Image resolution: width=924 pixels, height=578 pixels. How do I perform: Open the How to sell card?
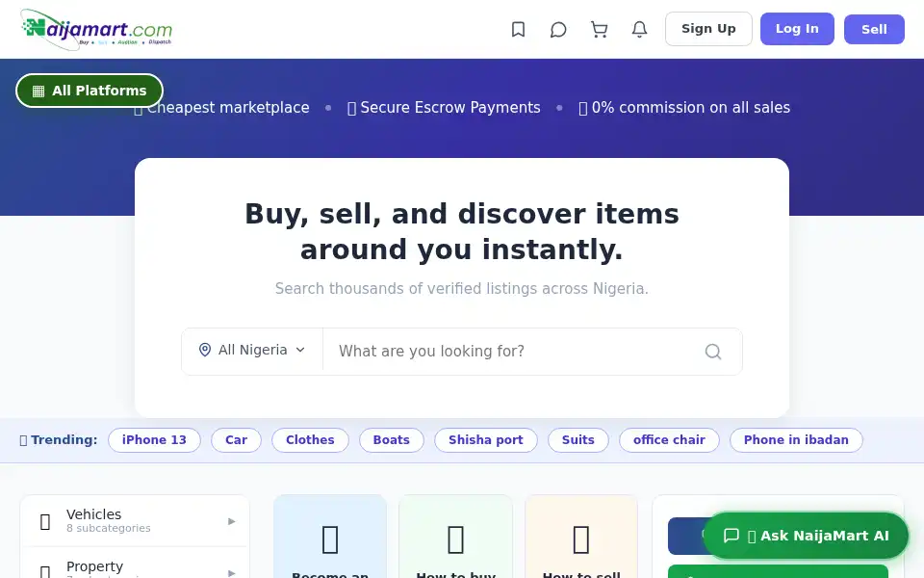[581, 537]
